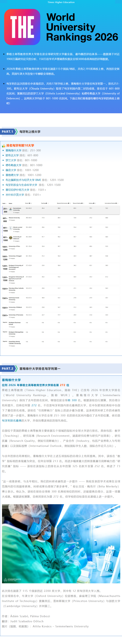Click the info icon next to Research Quality

82,203
